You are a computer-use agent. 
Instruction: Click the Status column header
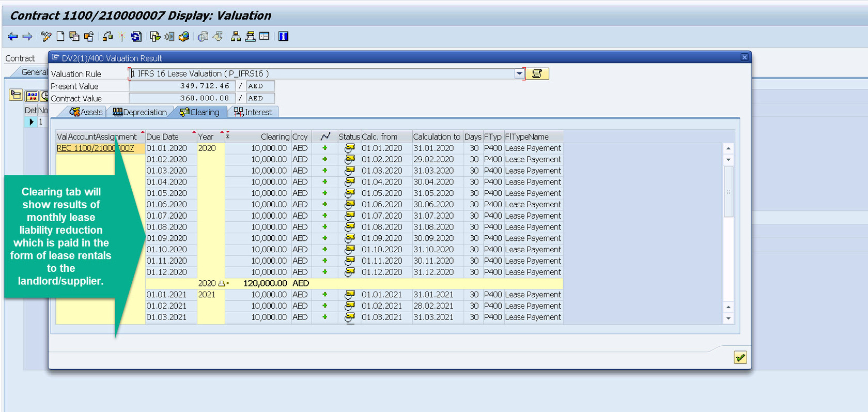click(349, 136)
